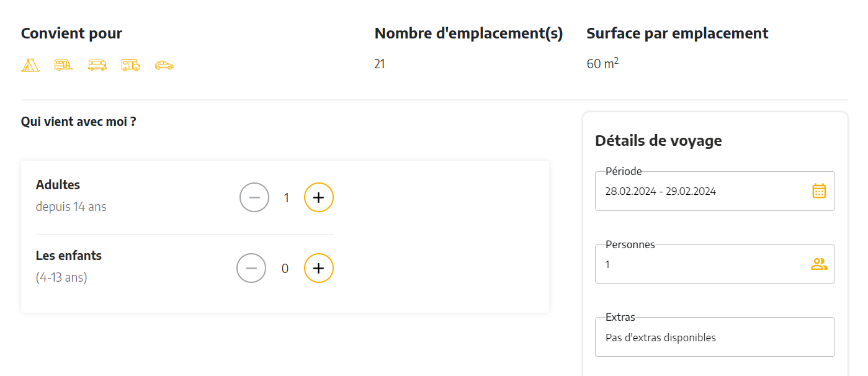Click the caravan trailer icon
The height and width of the screenshot is (376, 868).
point(63,65)
